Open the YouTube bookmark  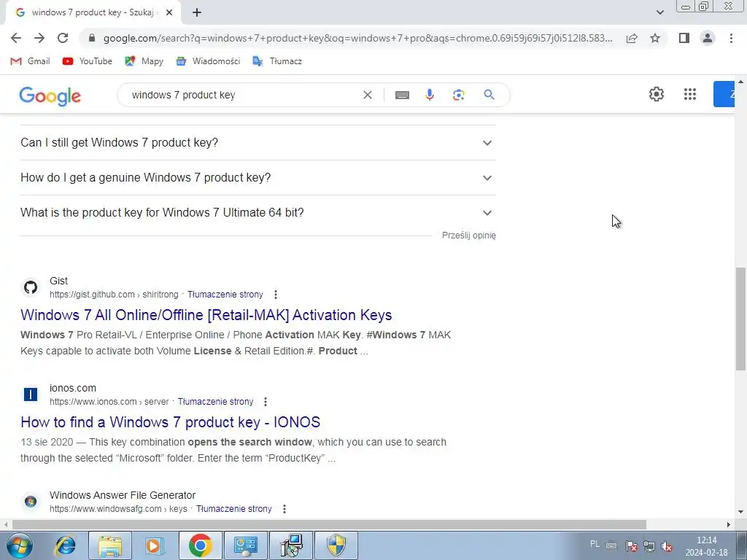coord(88,61)
